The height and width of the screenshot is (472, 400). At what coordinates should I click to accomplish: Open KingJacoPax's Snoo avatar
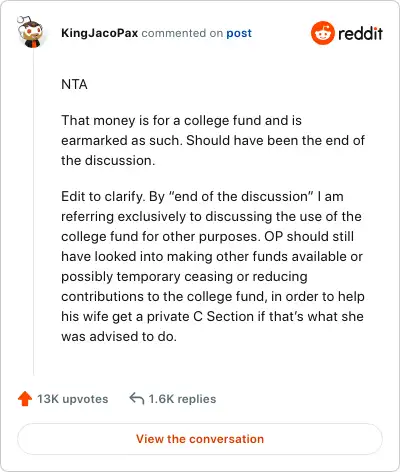(30, 32)
